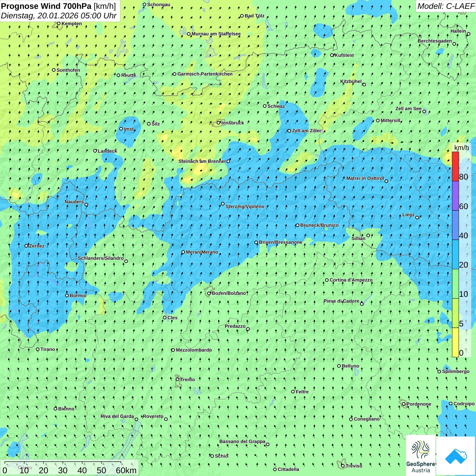The height and width of the screenshot is (476, 476).
Task: Click the Spilimbergo label
Action: click(456, 371)
